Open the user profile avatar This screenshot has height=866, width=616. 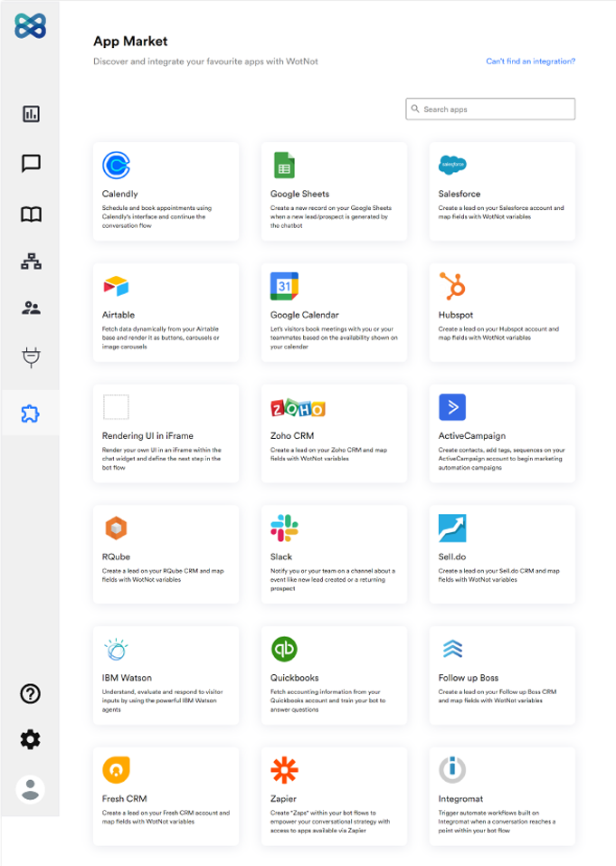coord(31,789)
